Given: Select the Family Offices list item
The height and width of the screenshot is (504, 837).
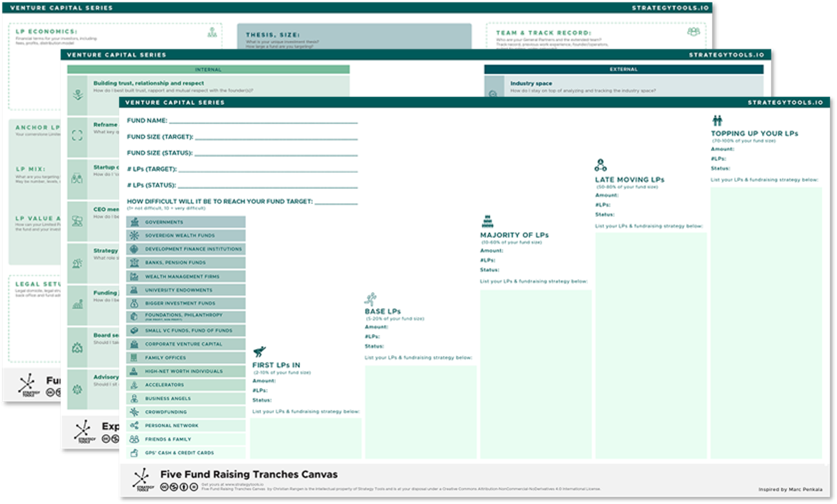Looking at the screenshot, I should pos(186,358).
